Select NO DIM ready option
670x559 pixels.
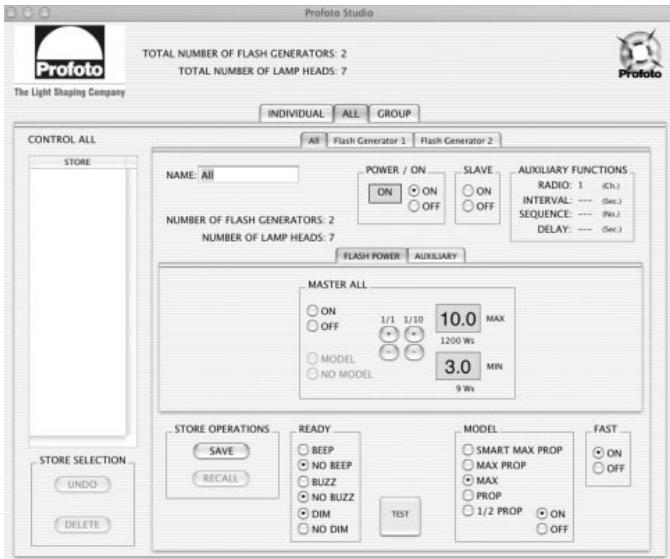pos(303,529)
